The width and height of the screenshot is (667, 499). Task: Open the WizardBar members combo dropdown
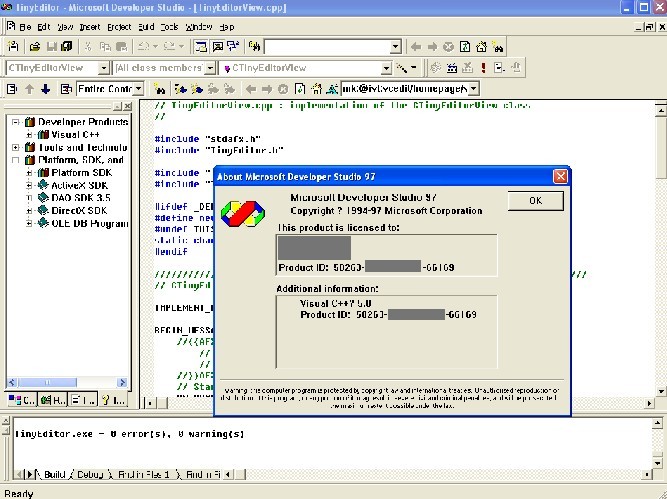click(386, 68)
